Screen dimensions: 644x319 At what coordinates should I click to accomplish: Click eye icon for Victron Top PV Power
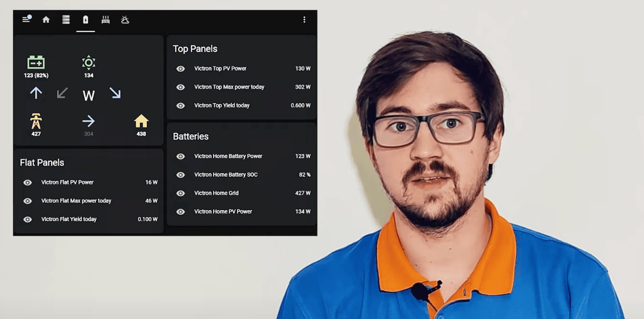coord(181,69)
